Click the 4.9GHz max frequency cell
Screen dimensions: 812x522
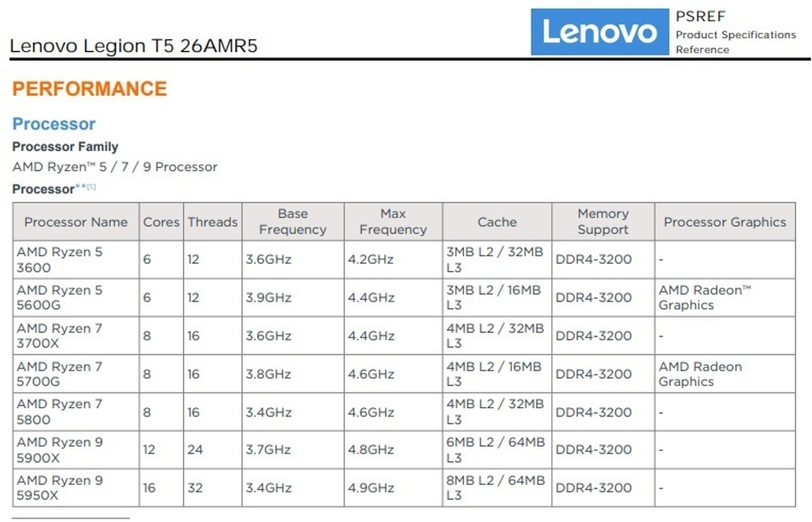[372, 488]
